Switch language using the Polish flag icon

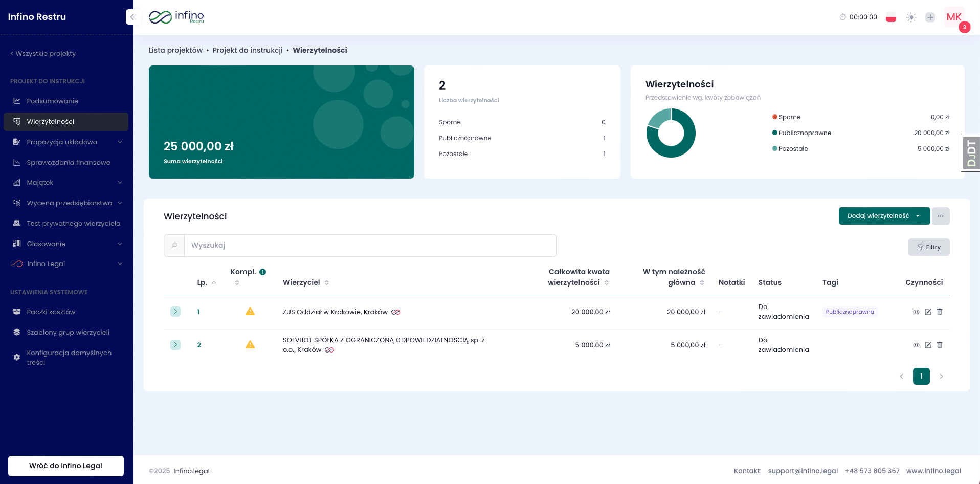(x=890, y=17)
